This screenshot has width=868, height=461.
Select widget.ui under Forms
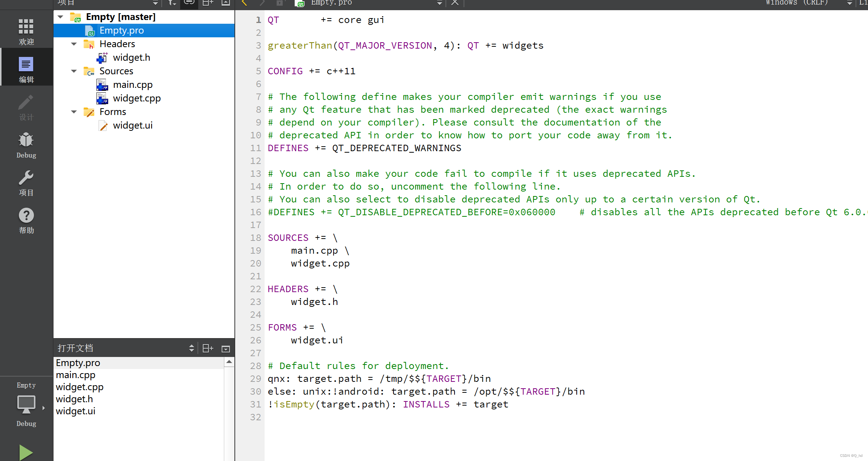click(x=133, y=126)
